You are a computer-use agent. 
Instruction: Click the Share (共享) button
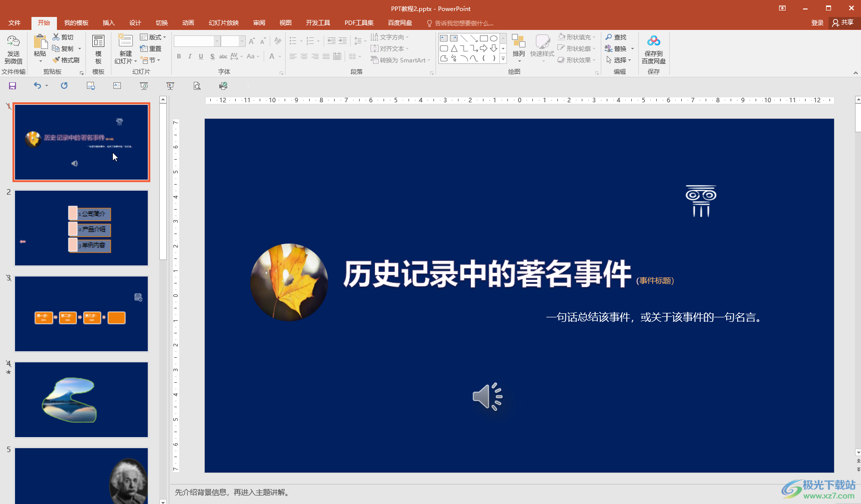click(843, 22)
